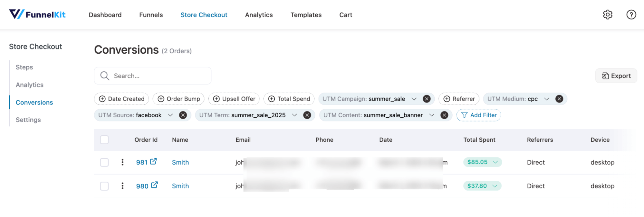
Task: Open Smith customer link for order 981
Action: tap(180, 162)
